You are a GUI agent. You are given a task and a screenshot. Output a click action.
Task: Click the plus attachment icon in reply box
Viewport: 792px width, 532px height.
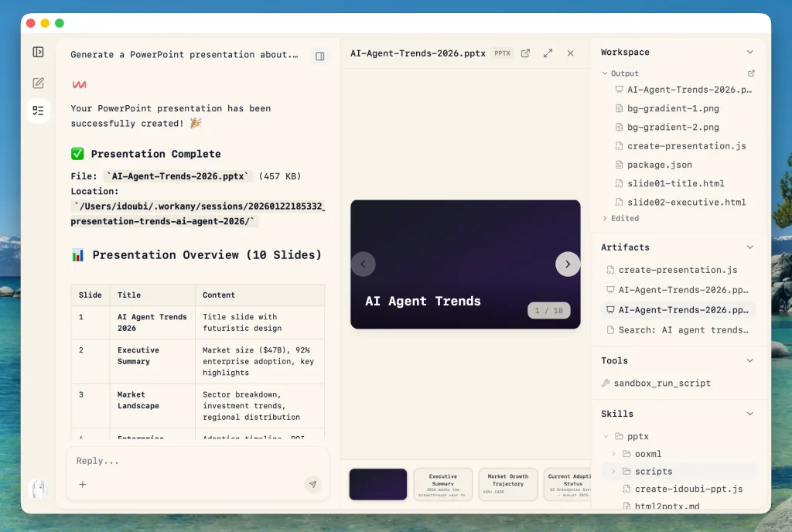(82, 484)
